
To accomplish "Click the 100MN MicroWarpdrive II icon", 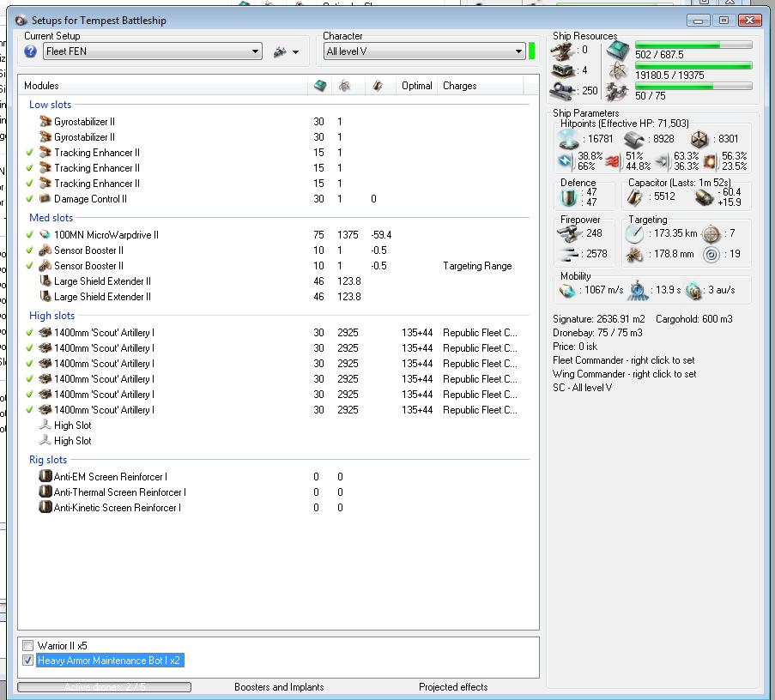I will 45,235.
